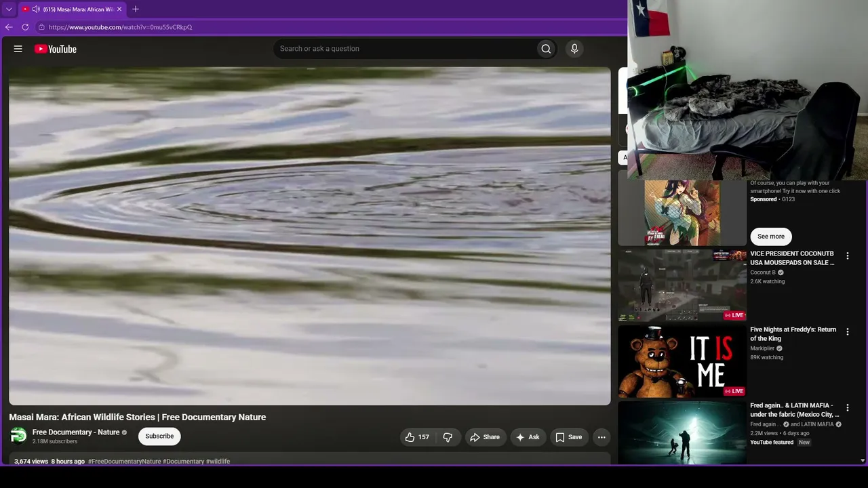Click the YouTube address bar URL
Screen dimensions: 868x488
point(121,27)
